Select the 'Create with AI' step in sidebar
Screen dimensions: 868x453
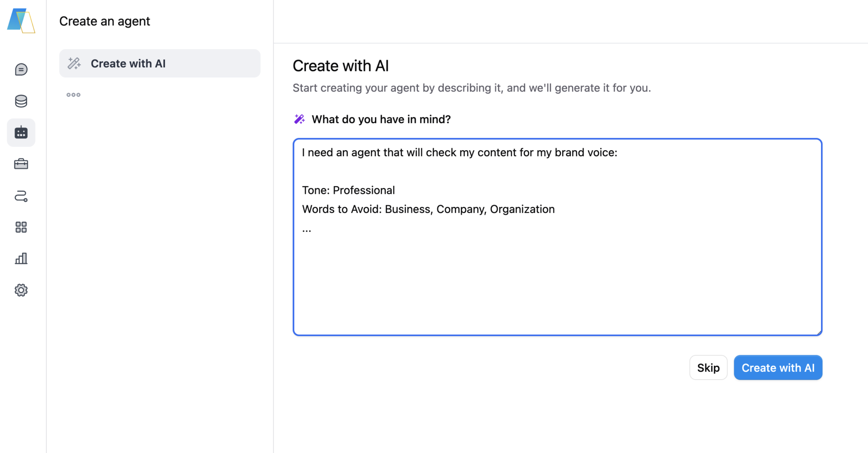(x=128, y=64)
